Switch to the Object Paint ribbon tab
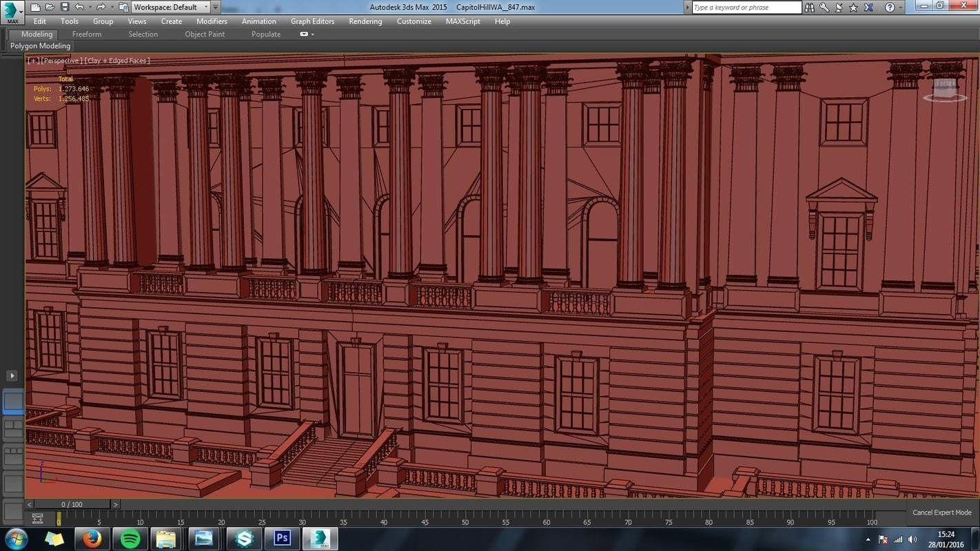The width and height of the screenshot is (980, 551). (205, 34)
